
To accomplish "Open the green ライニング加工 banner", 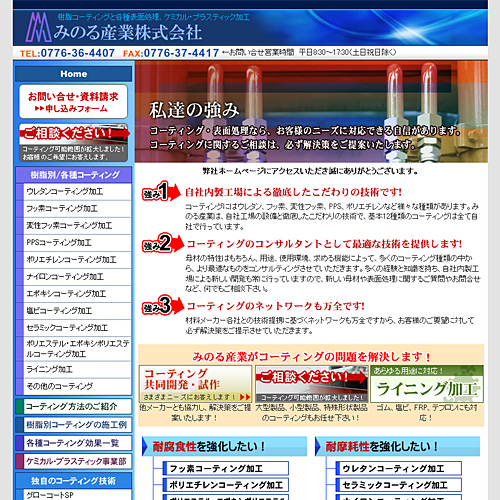I will (427, 384).
